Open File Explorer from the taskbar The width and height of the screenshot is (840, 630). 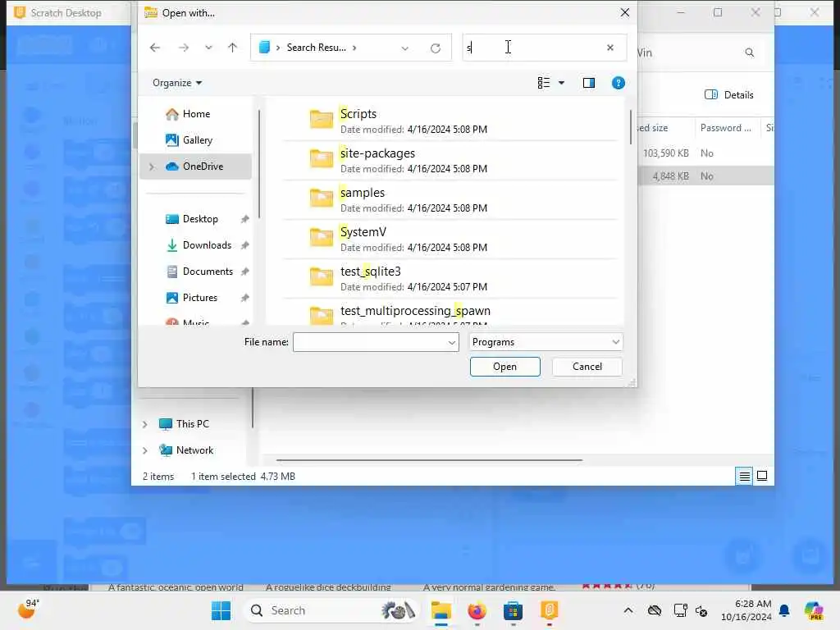tap(441, 610)
